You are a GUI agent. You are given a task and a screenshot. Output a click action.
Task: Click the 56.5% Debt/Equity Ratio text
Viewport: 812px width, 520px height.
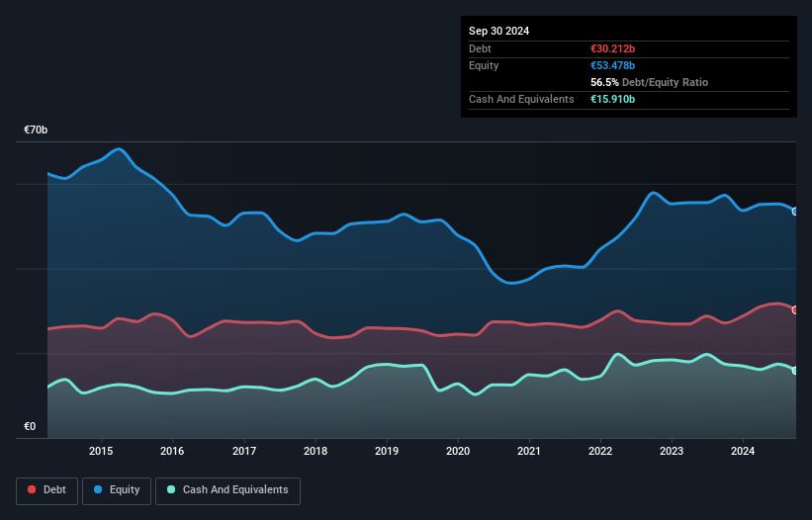[650, 82]
